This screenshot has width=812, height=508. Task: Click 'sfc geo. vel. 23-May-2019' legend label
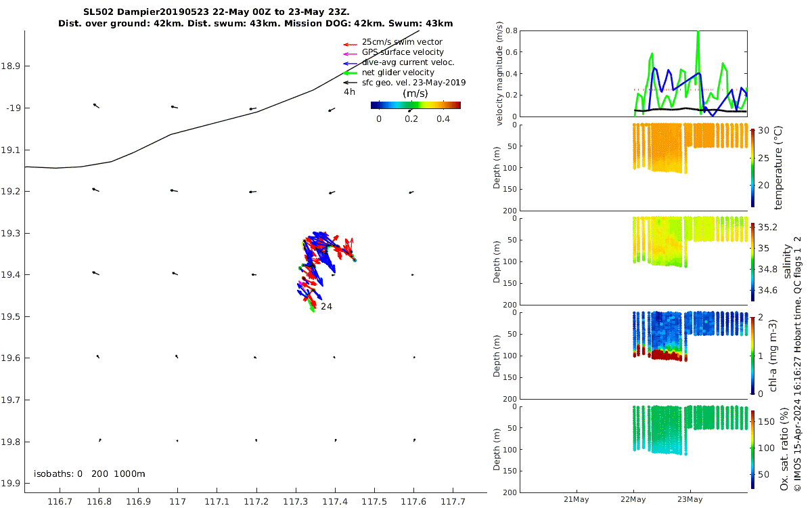coord(414,83)
